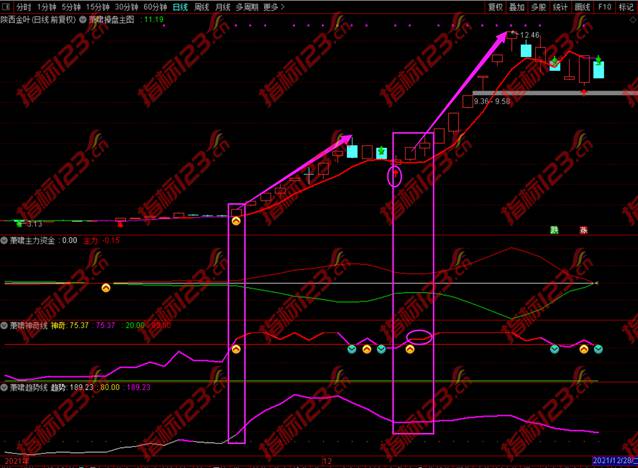Expand the 更多 periods dropdown
The height and width of the screenshot is (468, 638).
click(x=273, y=6)
